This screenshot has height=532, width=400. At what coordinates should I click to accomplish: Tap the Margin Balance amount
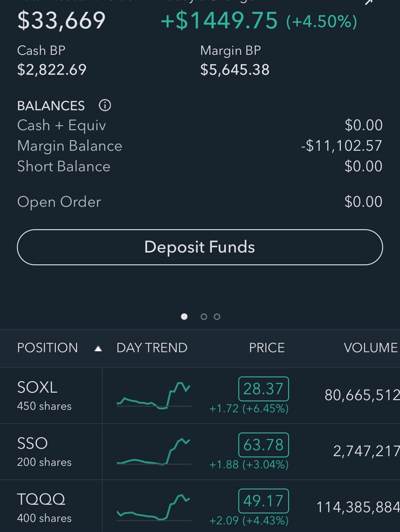coord(341,146)
